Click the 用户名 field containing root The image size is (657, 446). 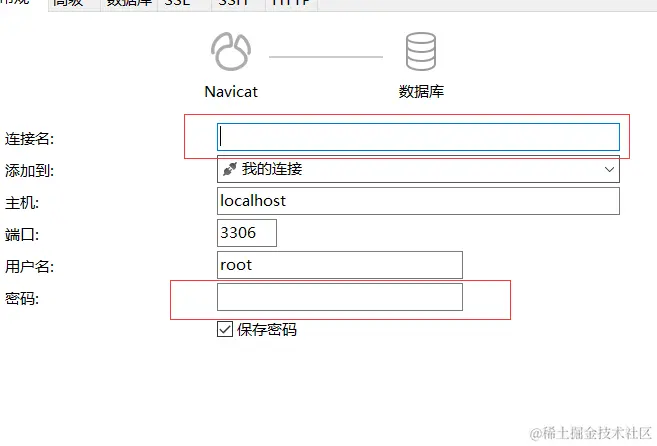[x=340, y=265]
